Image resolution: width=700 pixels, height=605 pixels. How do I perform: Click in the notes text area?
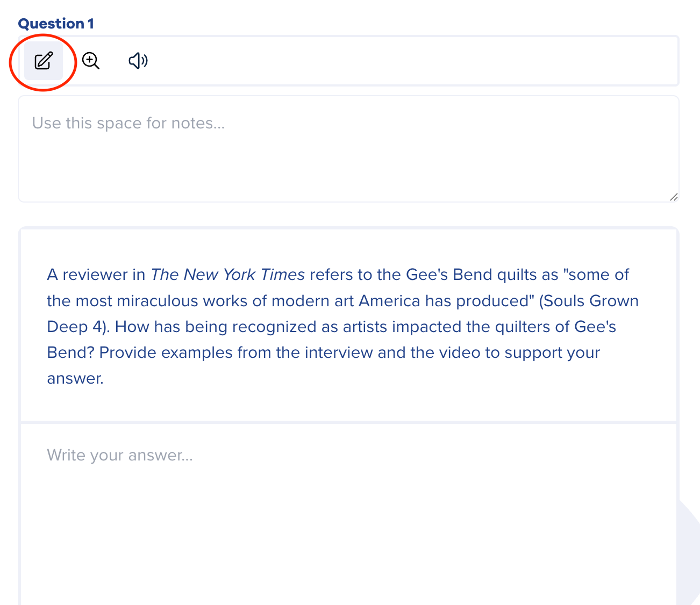click(348, 161)
